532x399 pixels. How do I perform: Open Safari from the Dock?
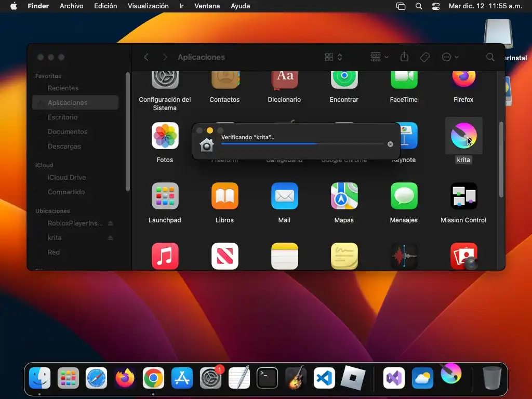click(96, 378)
